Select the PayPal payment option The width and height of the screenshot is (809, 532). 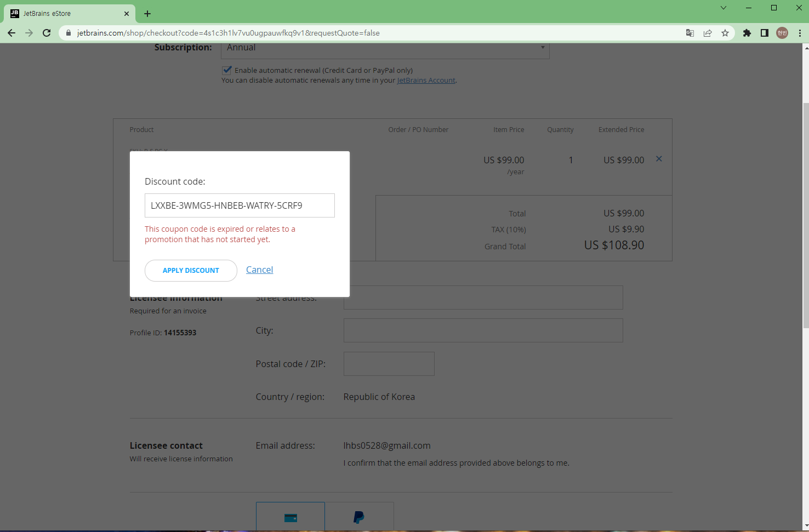click(359, 517)
